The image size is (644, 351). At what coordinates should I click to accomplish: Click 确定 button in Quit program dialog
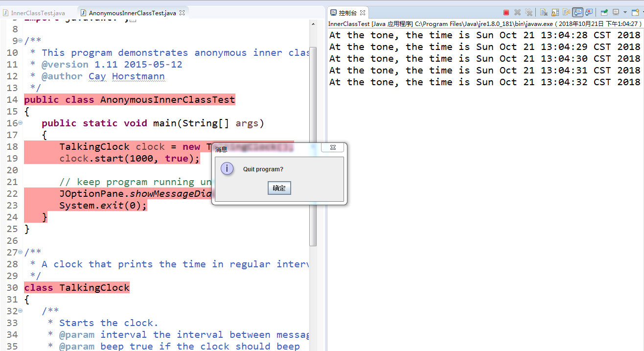point(279,188)
